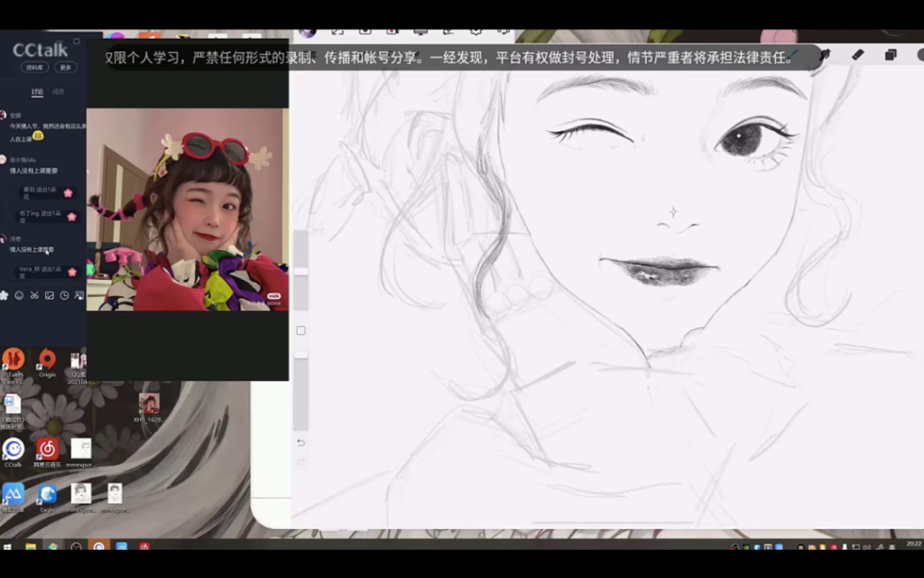Open the emoji picker in chat
924x578 pixels.
[19, 295]
